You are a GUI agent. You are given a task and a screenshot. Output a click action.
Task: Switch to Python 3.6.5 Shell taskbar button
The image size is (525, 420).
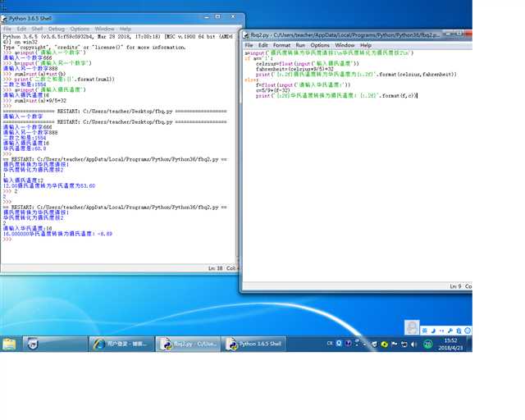click(x=253, y=344)
